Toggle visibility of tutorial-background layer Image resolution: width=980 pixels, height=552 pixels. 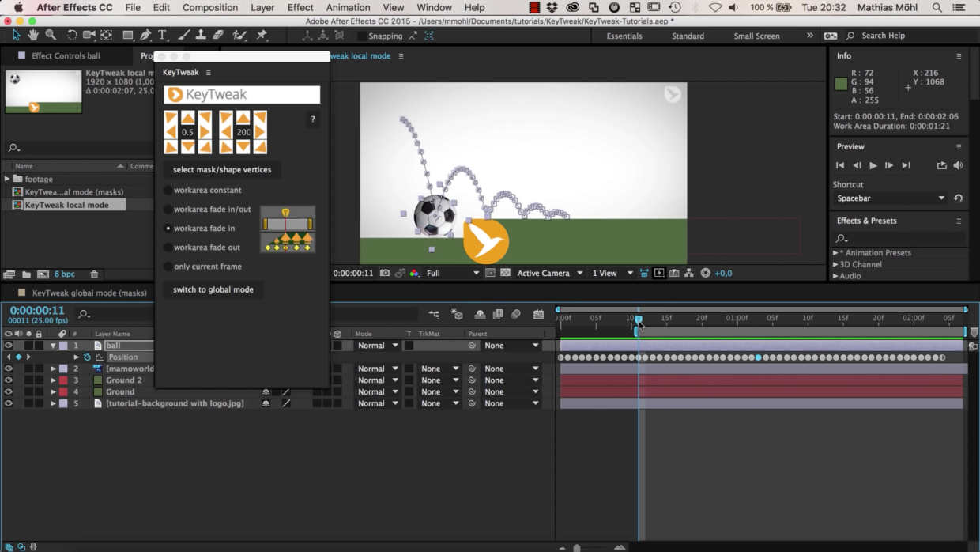coord(9,403)
